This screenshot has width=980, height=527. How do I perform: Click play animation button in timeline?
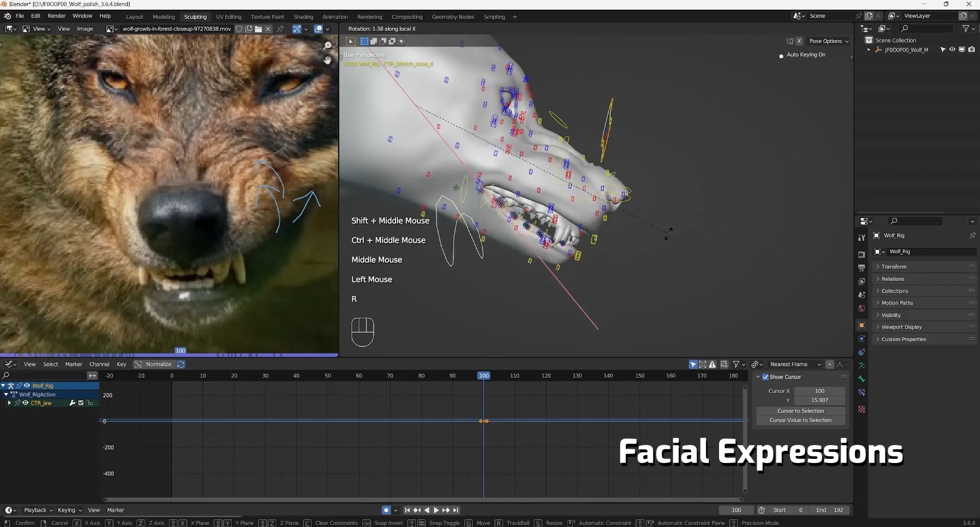pos(436,510)
